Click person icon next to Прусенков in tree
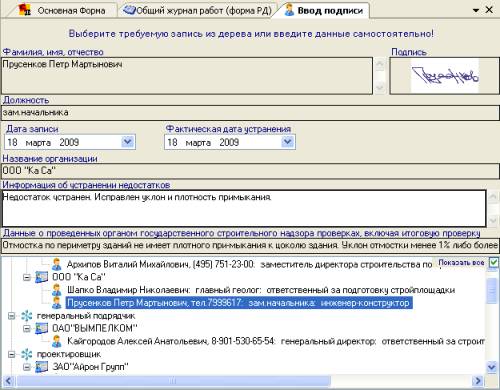 (57, 303)
